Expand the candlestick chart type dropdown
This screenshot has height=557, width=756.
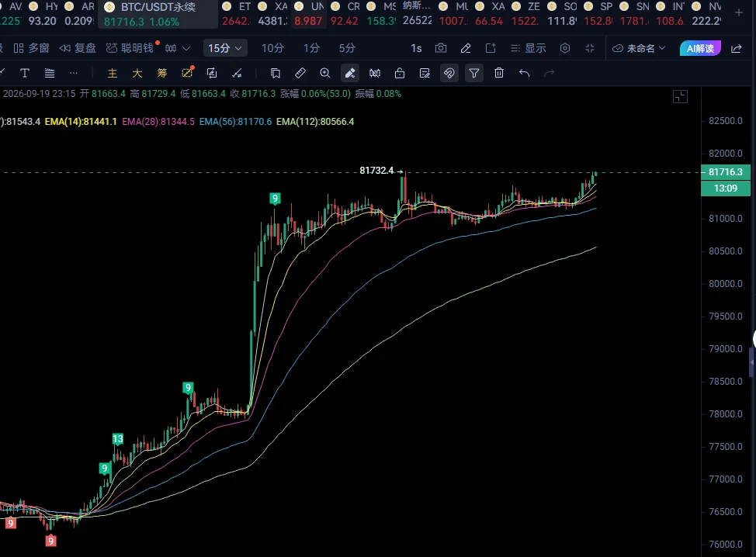click(x=178, y=48)
